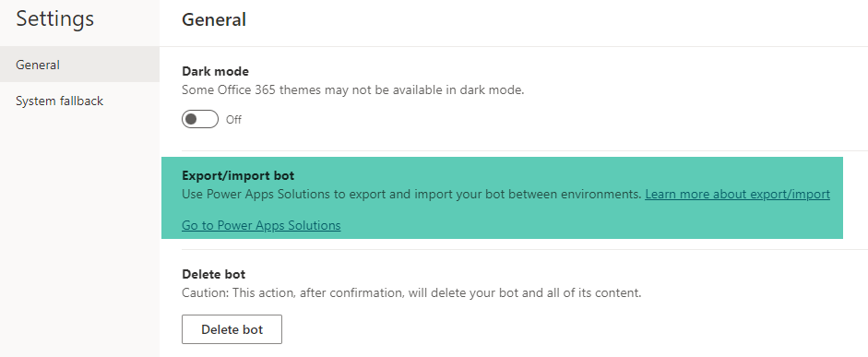Follow the Go to Power Apps Solutions link

point(261,225)
